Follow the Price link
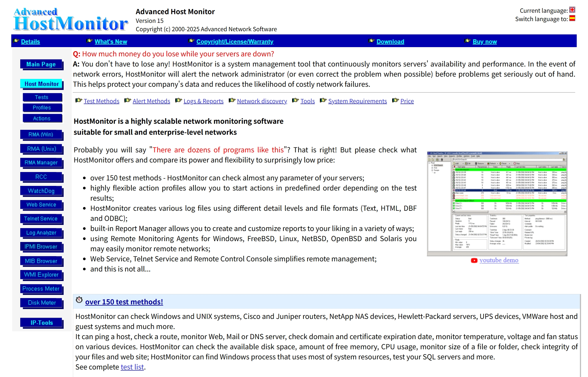Image resolution: width=588 pixels, height=377 pixels. (x=407, y=101)
